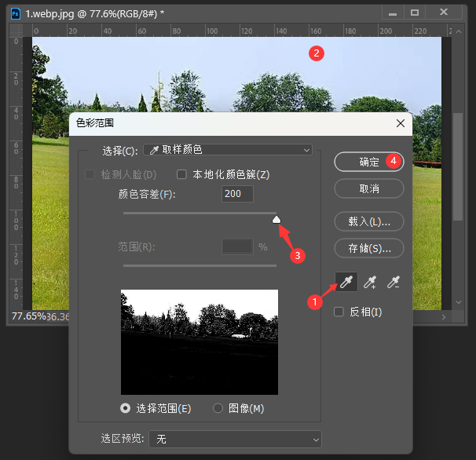This screenshot has height=460, width=476.
Task: Click the vertical scrollbar of the document window
Action: [x=458, y=166]
